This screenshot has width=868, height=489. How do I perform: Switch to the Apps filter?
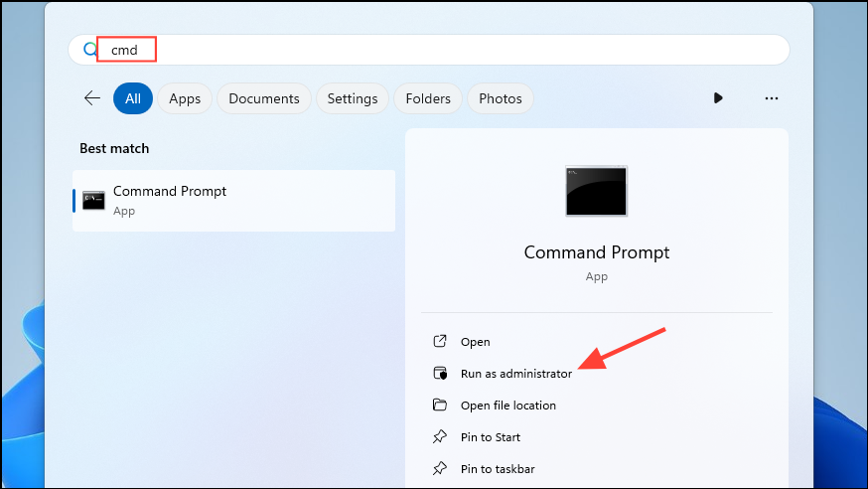185,98
